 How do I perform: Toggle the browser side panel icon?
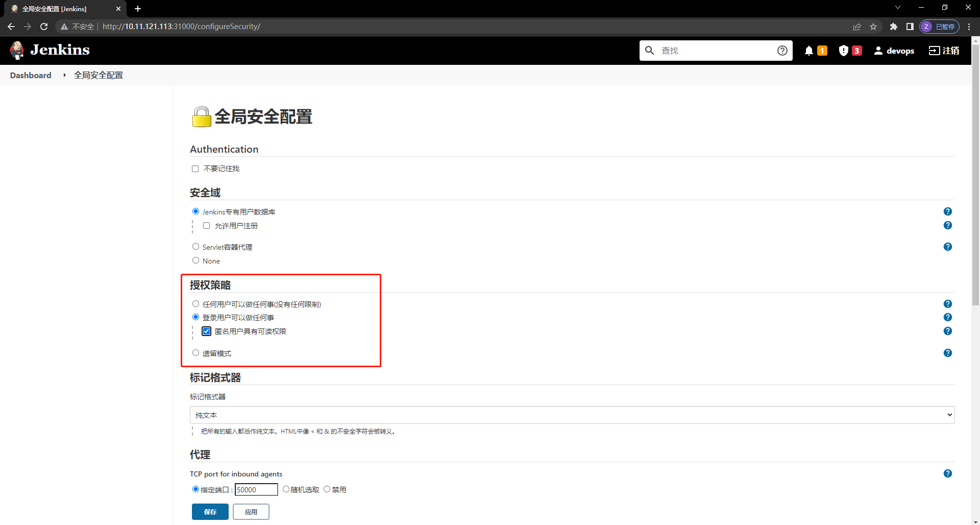[x=910, y=27]
